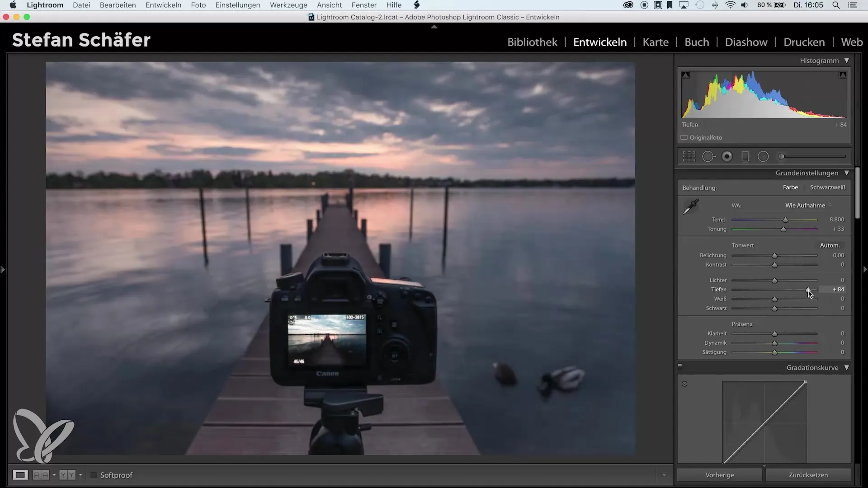
Task: Open the Wi-Fi status menu
Action: (x=731, y=5)
